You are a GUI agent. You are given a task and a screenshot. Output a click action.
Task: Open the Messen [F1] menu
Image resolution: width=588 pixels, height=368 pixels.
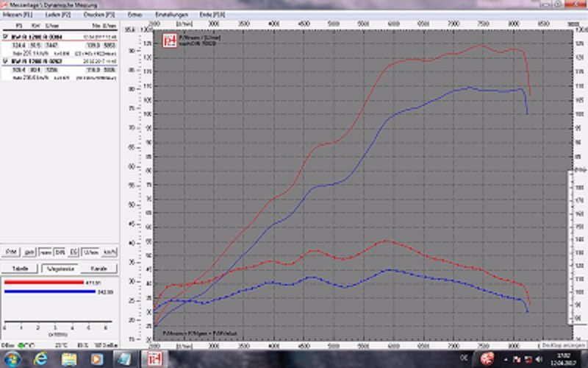pos(18,15)
